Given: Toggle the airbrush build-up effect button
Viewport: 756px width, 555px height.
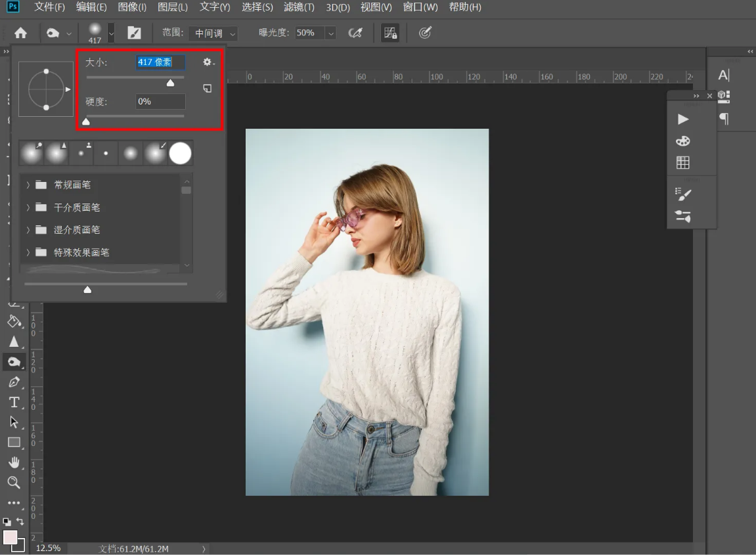Looking at the screenshot, I should point(355,33).
